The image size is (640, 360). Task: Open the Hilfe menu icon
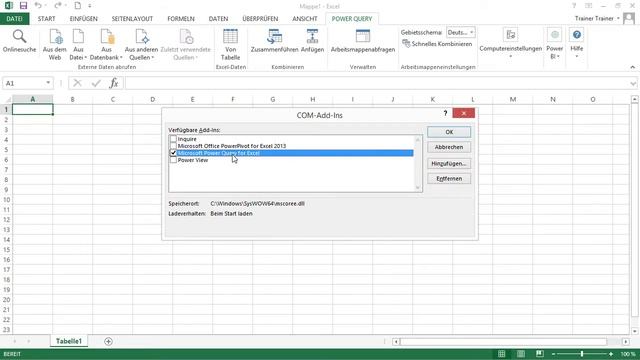pos(576,35)
